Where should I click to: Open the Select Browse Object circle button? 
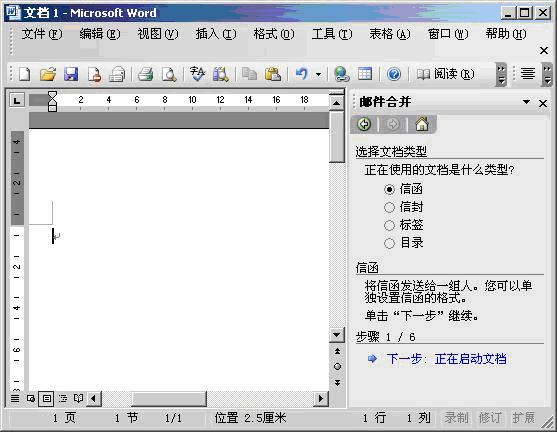tap(337, 367)
